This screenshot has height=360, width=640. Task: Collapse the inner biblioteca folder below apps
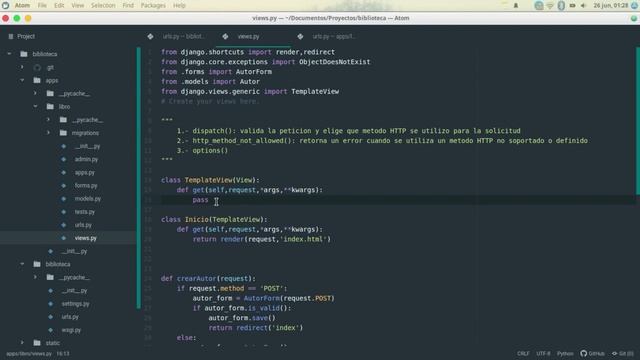tap(22, 264)
